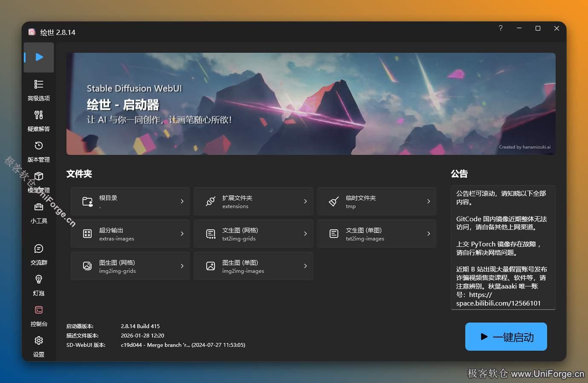Image resolution: width=588 pixels, height=383 pixels.
Task: Switch to 版本管理 sidebar label
Action: coord(39,160)
